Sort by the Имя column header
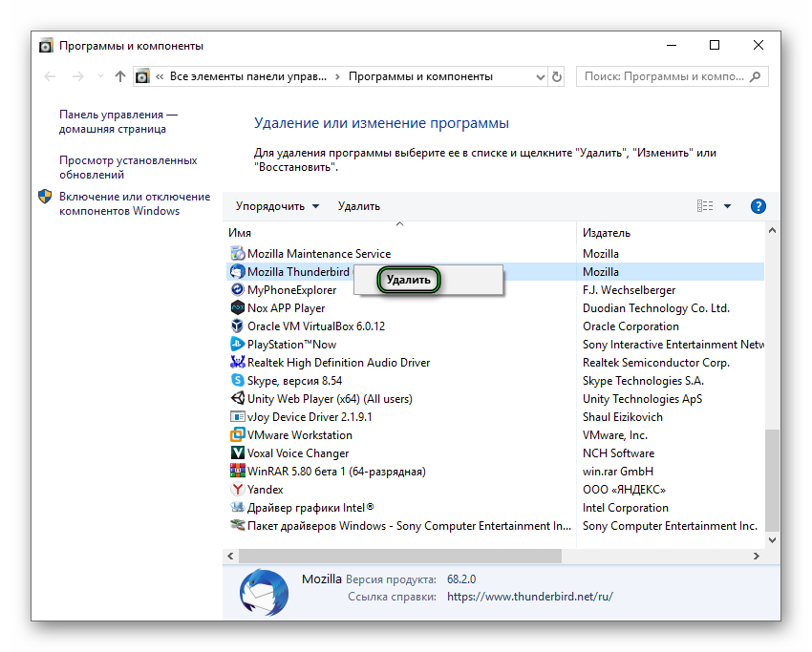The image size is (812, 652). [x=399, y=233]
